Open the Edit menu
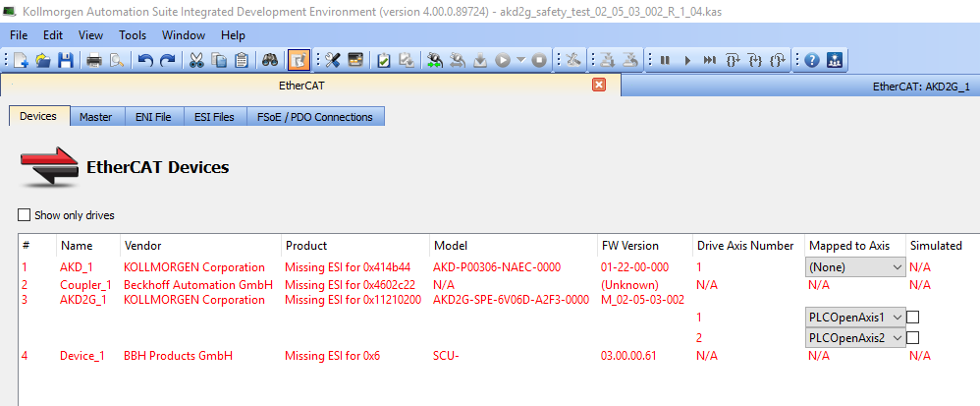The height and width of the screenshot is (406, 980). pos(53,35)
